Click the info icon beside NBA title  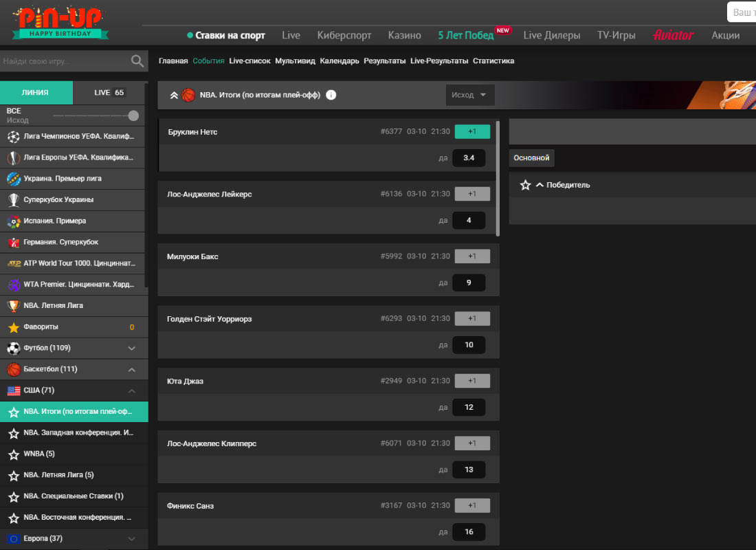point(331,95)
